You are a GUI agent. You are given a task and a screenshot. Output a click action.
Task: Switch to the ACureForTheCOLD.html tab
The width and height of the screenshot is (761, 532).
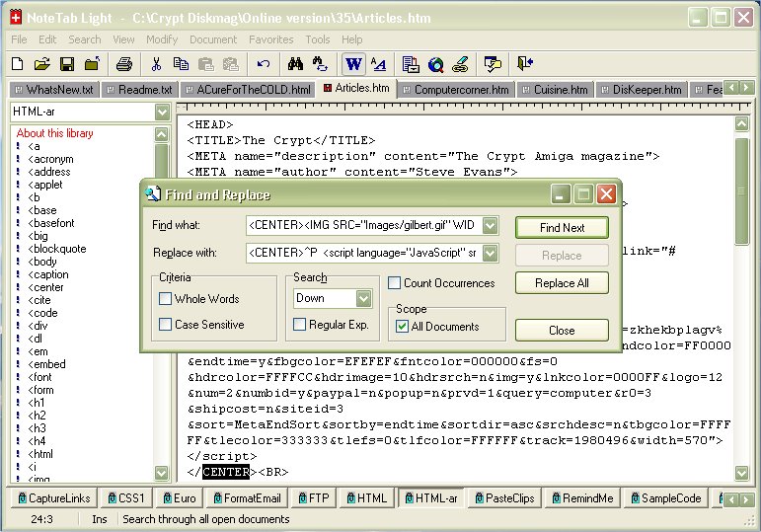(x=248, y=90)
